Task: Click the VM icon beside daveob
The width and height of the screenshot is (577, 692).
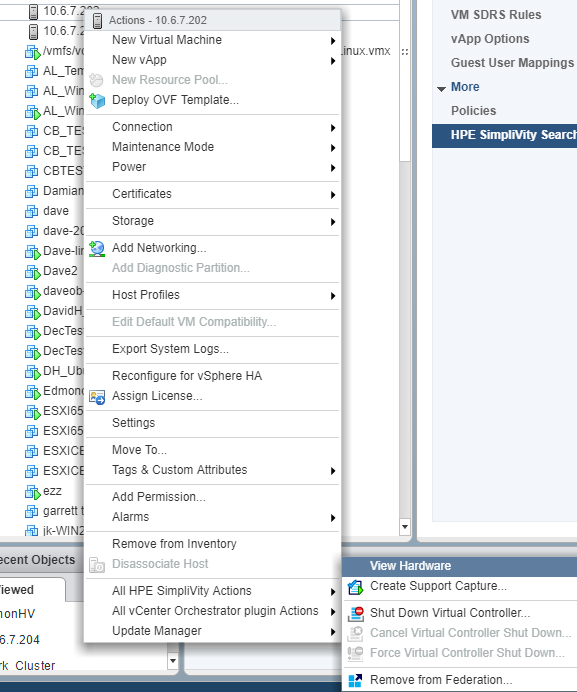Action: tap(32, 292)
